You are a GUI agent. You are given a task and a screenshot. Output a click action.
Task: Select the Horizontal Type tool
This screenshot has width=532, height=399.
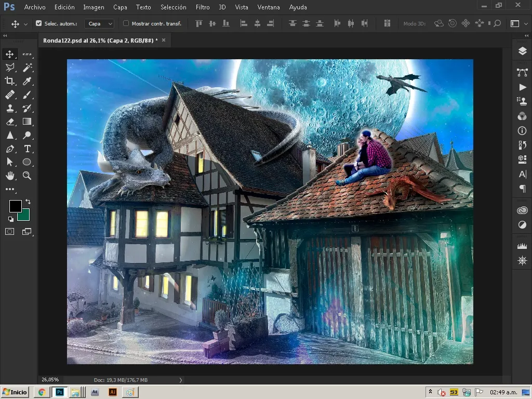click(x=27, y=149)
